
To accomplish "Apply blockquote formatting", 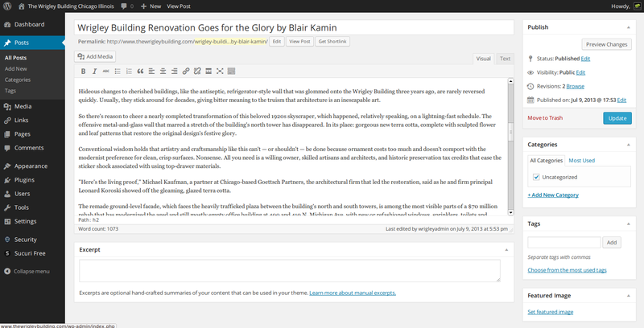I will click(x=140, y=71).
